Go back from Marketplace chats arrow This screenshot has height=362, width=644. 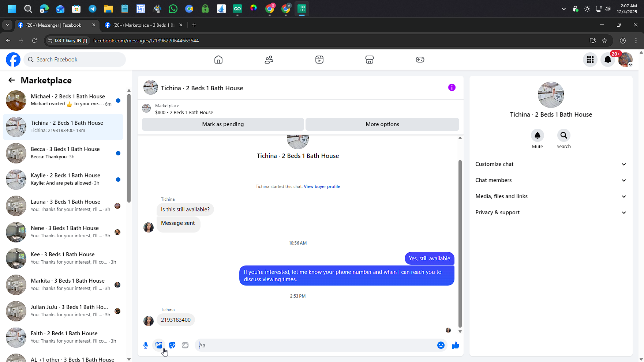point(12,80)
